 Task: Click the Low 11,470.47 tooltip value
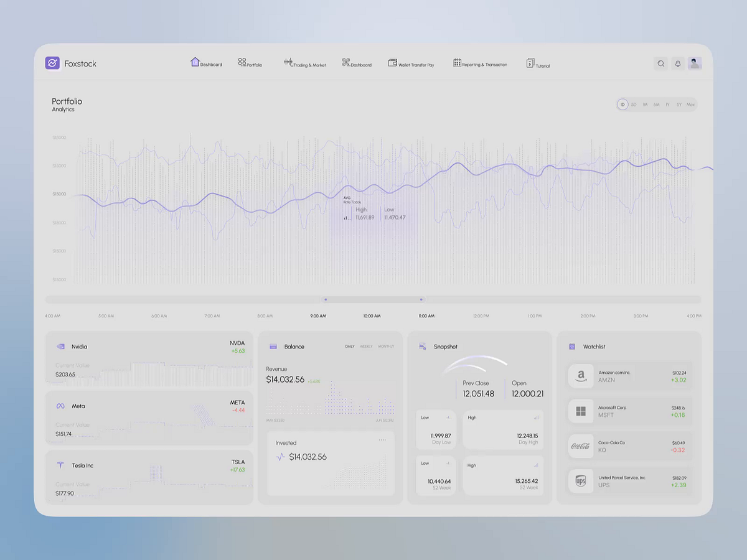(x=395, y=217)
